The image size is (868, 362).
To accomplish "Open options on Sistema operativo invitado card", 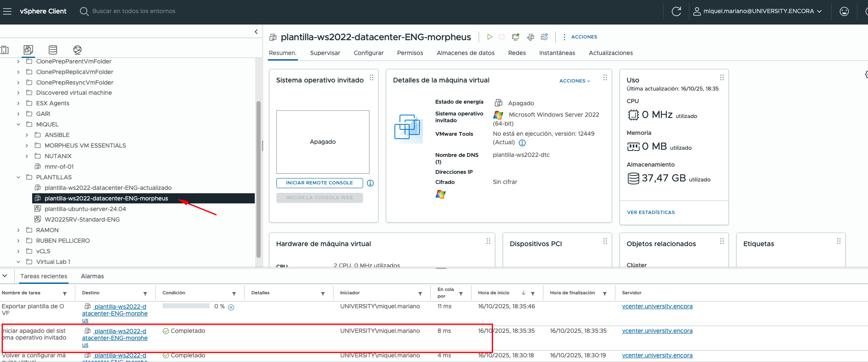I will [x=371, y=77].
